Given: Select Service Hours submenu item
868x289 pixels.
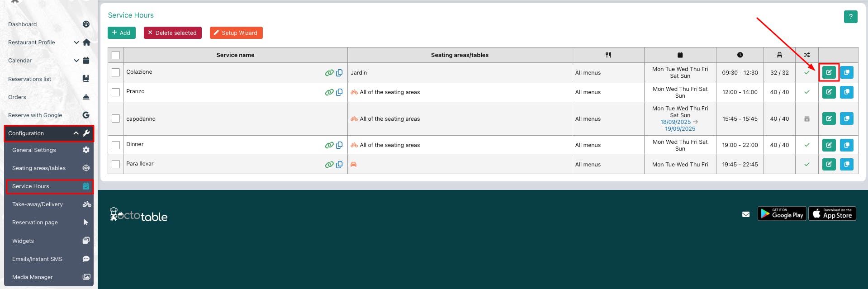Looking at the screenshot, I should pyautogui.click(x=49, y=186).
